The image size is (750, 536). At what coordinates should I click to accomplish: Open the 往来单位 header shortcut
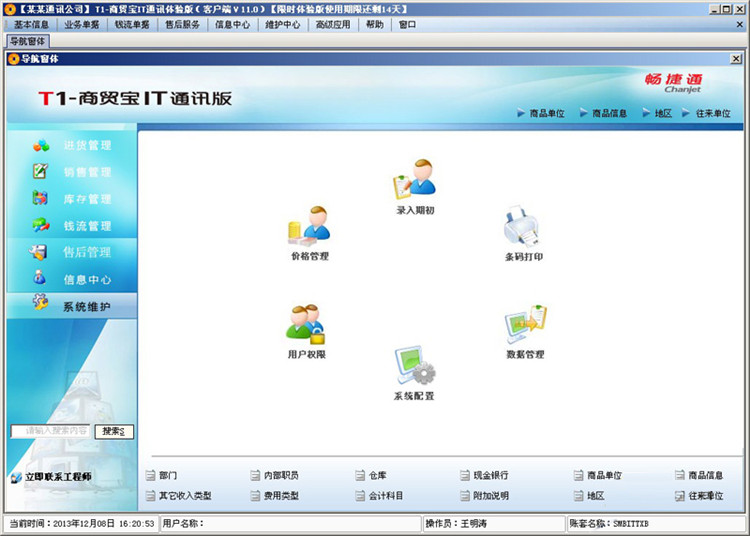point(707,113)
